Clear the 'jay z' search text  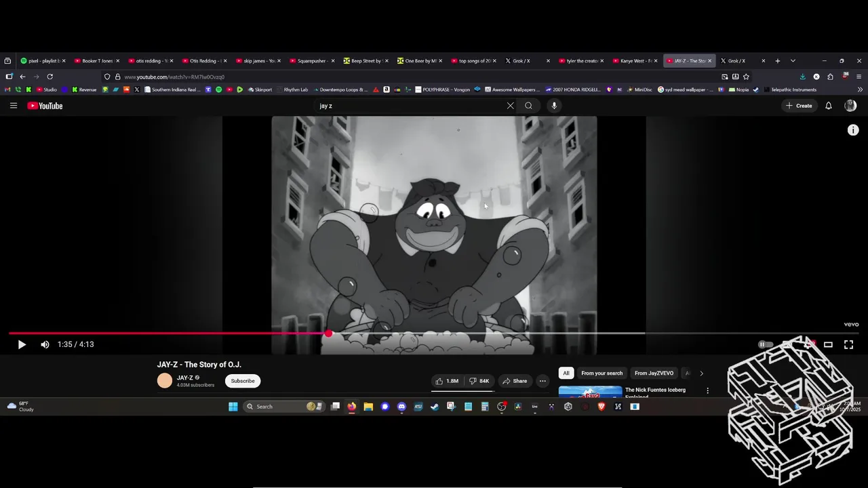pos(511,106)
